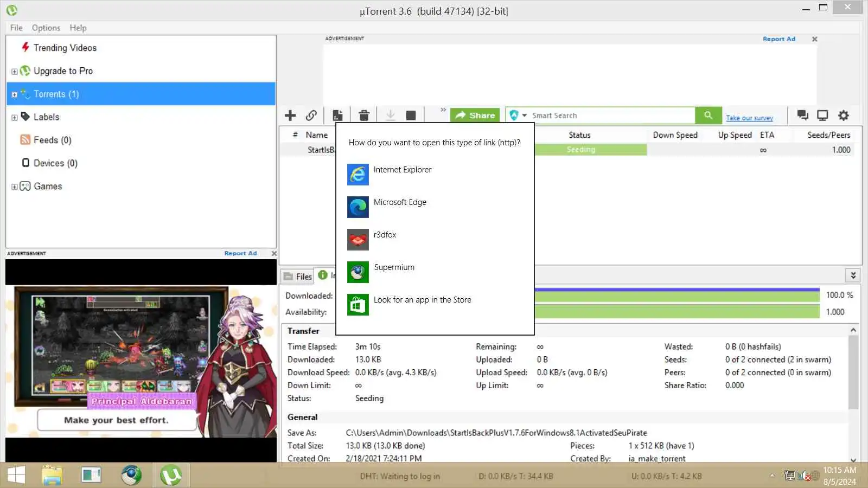Click the Devices phone icon

(x=25, y=163)
